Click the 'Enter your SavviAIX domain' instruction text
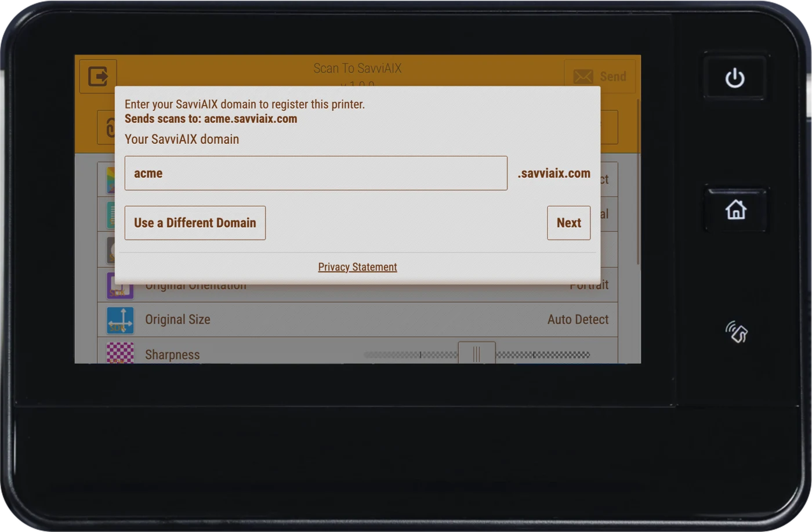812x532 pixels. tap(245, 104)
